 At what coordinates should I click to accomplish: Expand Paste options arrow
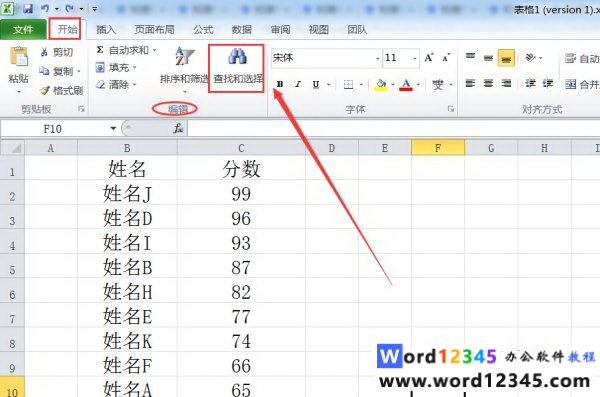pos(19,92)
